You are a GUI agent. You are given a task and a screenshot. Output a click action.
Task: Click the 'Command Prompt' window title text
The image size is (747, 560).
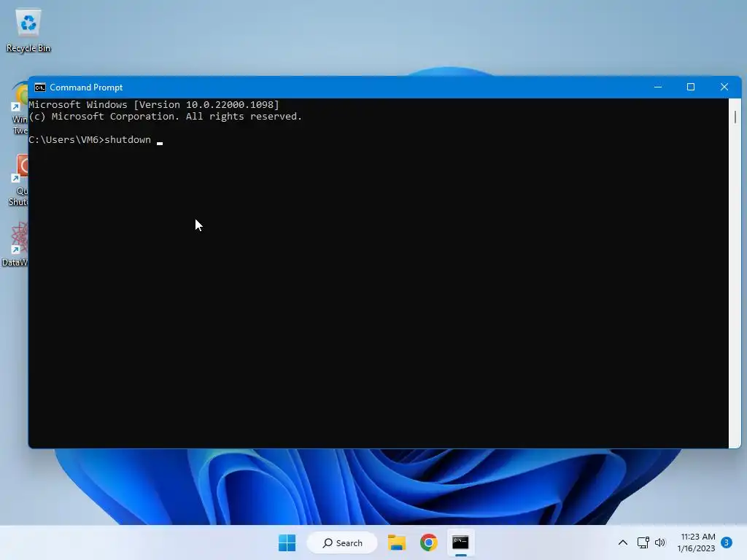(x=86, y=87)
